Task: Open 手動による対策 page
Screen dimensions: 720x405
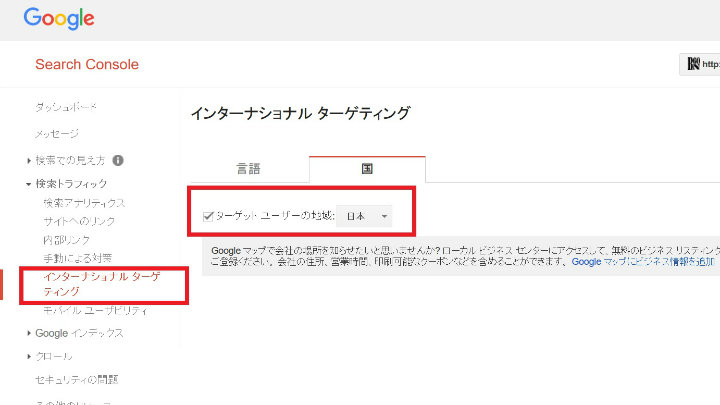Action: tap(78, 258)
